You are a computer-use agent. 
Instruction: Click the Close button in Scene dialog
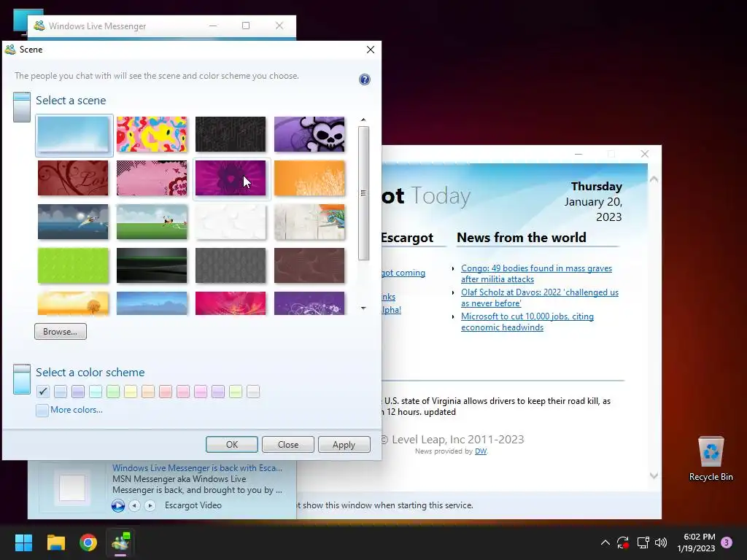click(288, 444)
